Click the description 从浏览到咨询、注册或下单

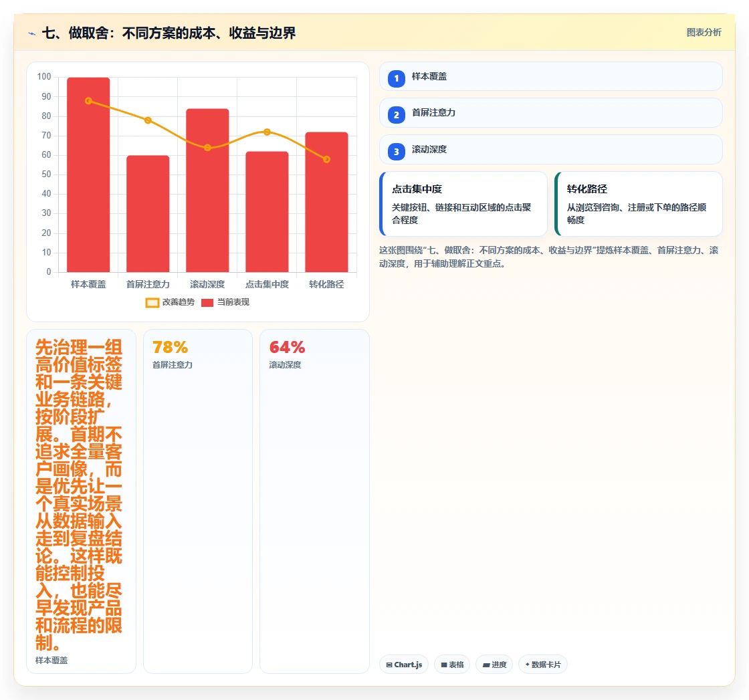pos(636,213)
